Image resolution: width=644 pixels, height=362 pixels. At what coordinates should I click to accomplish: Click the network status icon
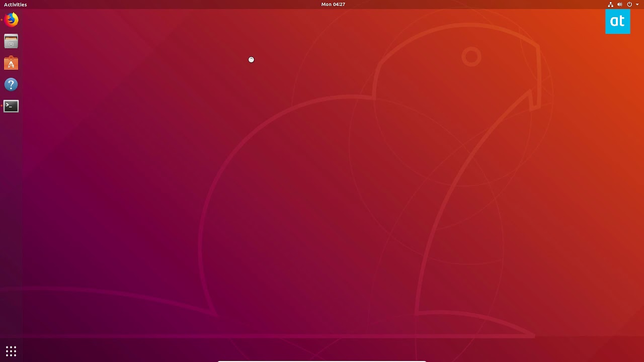[611, 5]
